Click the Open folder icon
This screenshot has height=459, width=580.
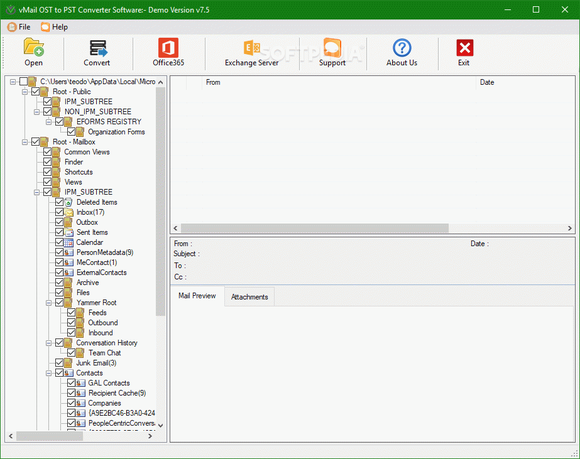(34, 48)
